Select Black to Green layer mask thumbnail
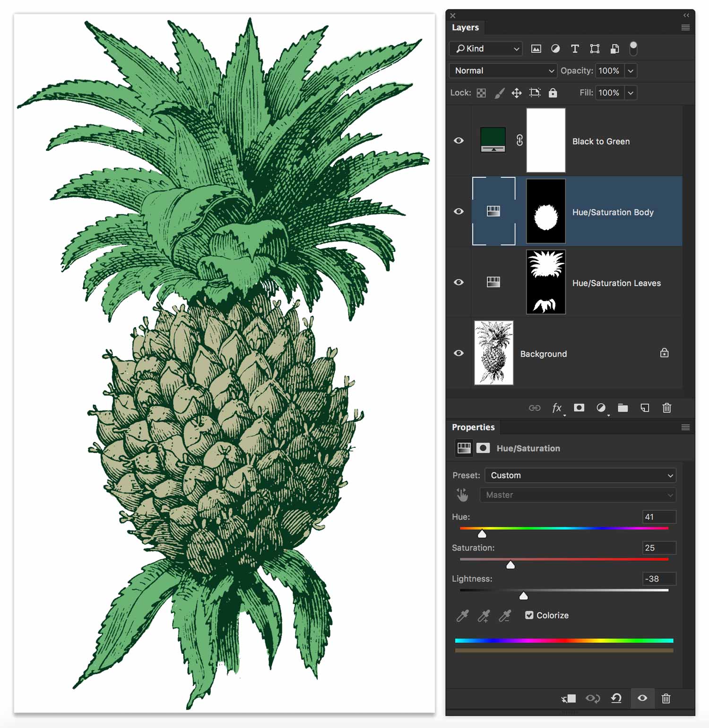Viewport: 709px width, 728px height. pos(546,140)
